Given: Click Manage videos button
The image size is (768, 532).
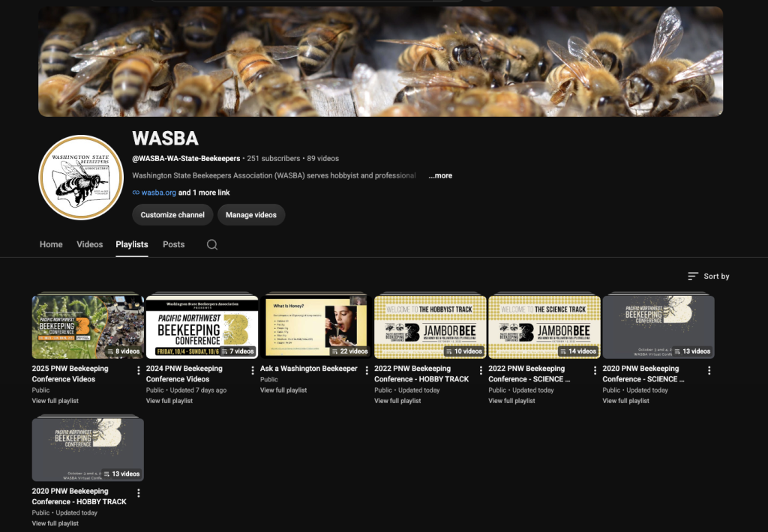Looking at the screenshot, I should [251, 215].
